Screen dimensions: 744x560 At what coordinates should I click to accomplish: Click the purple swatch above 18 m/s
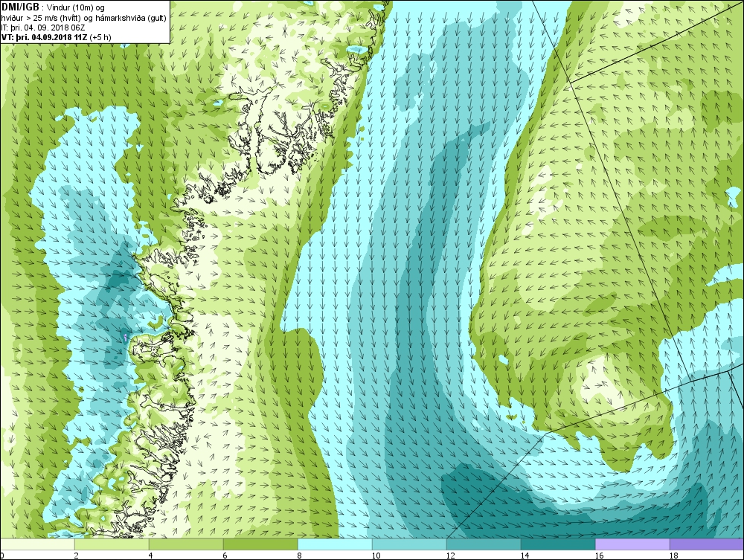point(707,544)
